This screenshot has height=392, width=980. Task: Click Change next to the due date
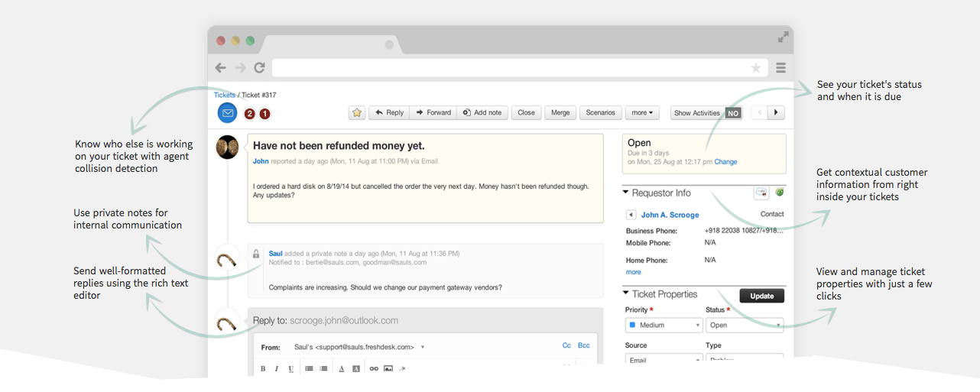(x=726, y=162)
